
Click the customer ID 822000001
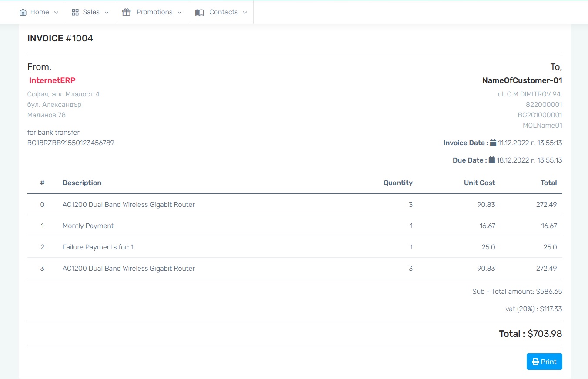(x=544, y=105)
